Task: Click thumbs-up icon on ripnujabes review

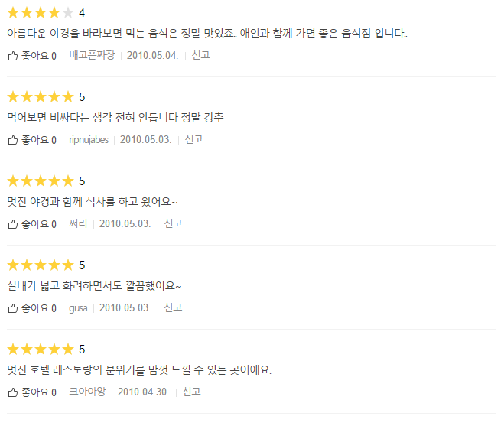Action: click(13, 140)
